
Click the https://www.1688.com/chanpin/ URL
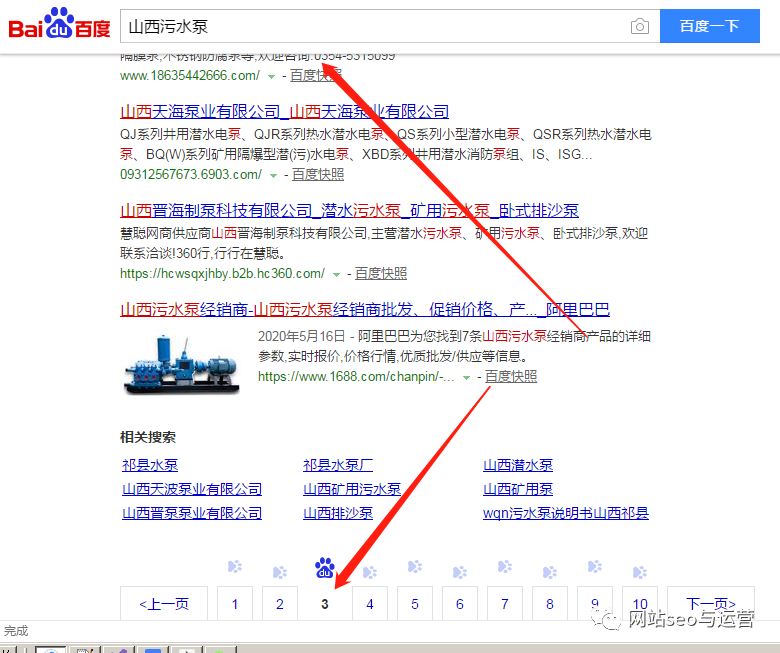[x=356, y=376]
